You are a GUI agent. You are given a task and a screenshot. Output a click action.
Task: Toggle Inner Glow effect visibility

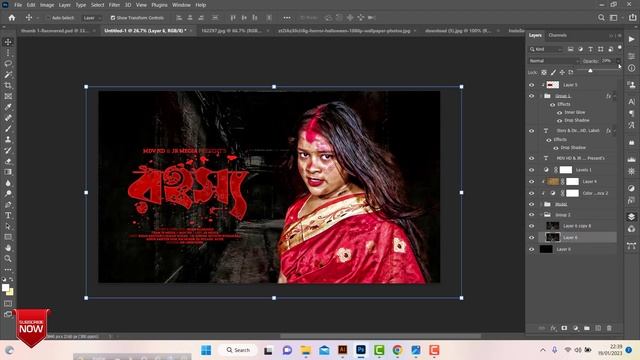pos(560,112)
